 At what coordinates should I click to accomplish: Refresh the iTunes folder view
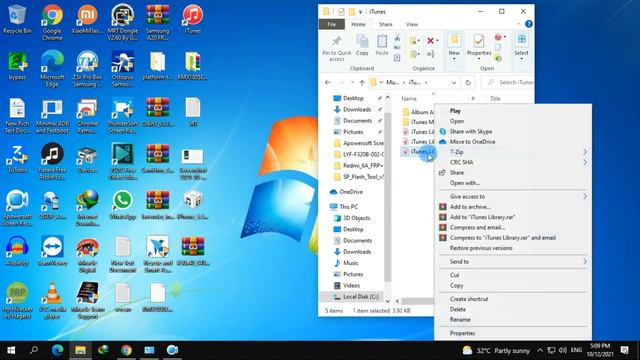[468, 82]
